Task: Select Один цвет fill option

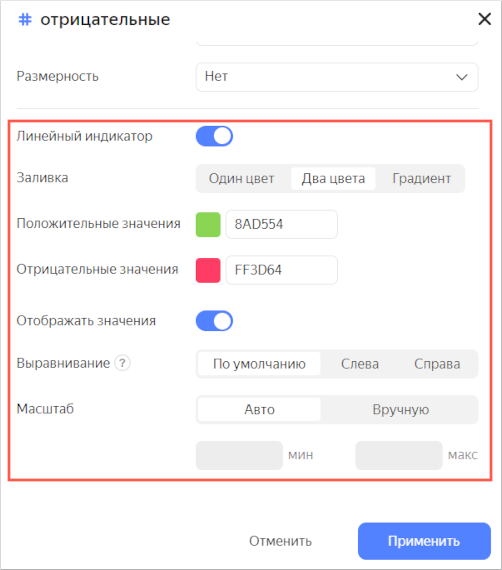Action: [x=241, y=178]
